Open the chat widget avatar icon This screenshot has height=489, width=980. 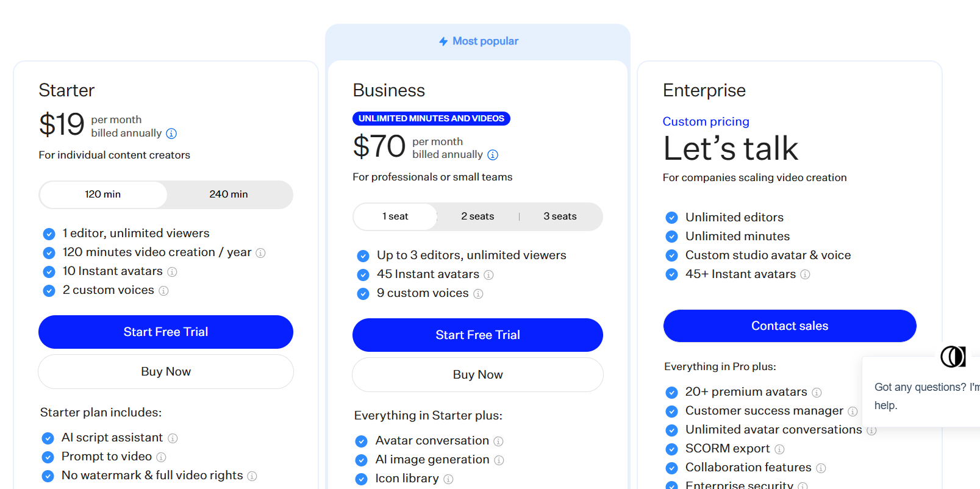953,356
